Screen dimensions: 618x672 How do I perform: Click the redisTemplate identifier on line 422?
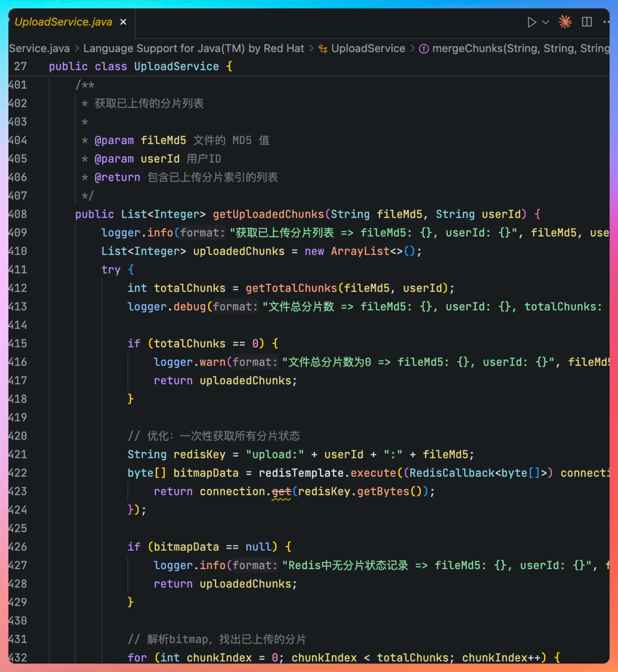coord(301,473)
